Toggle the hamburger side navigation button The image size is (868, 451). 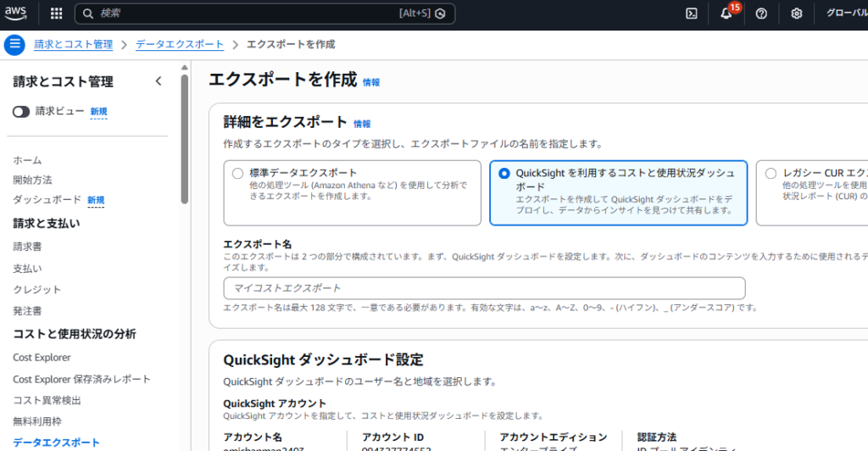coord(14,45)
